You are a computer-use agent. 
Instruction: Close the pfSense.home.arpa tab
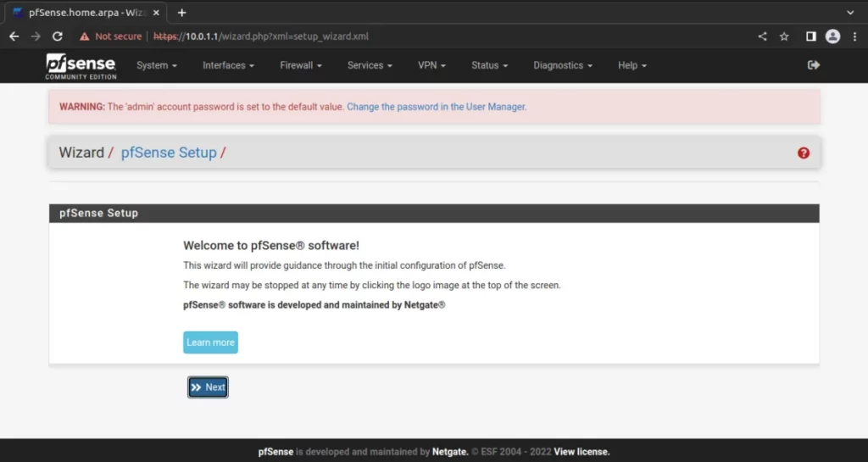point(156,12)
